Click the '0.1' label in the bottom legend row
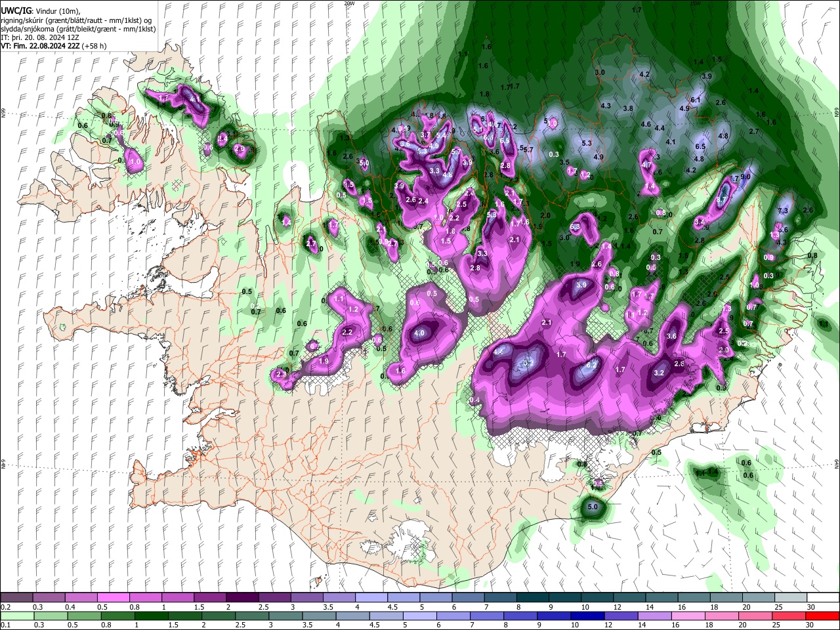Image resolution: width=840 pixels, height=630 pixels. click(5, 625)
